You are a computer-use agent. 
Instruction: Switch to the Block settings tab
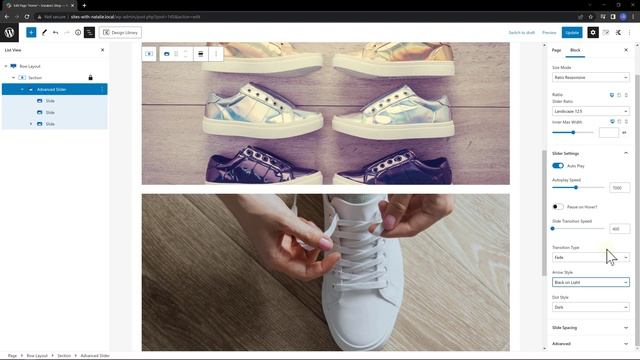point(575,50)
